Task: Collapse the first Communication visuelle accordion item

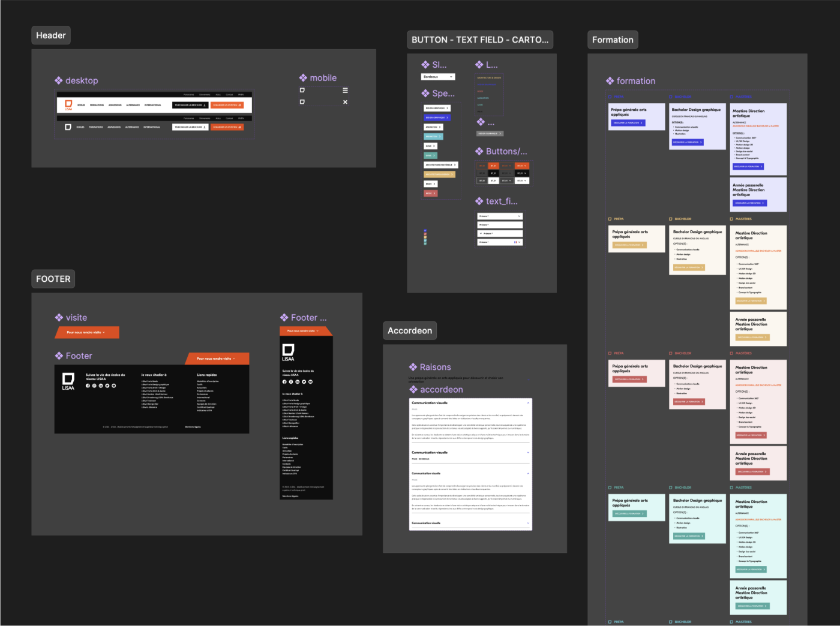Action: point(528,403)
